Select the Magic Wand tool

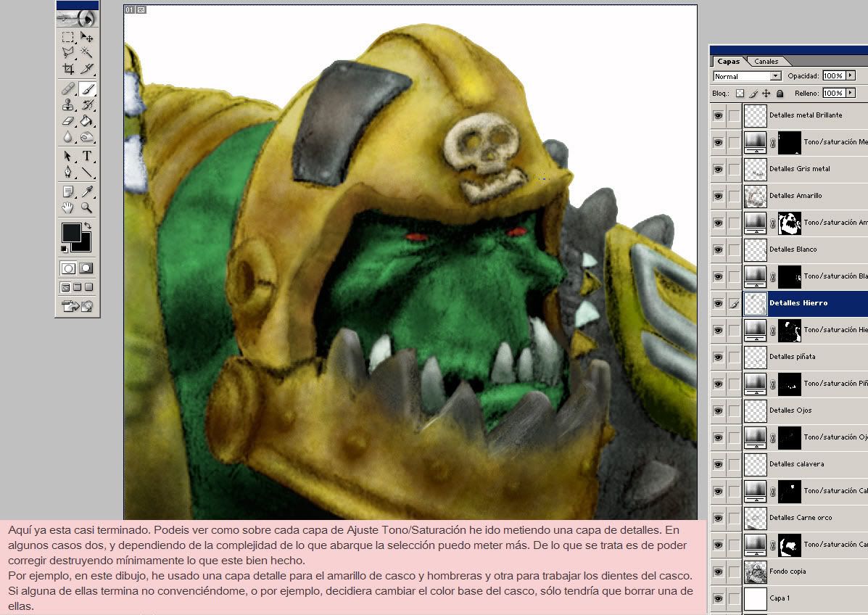click(86, 53)
